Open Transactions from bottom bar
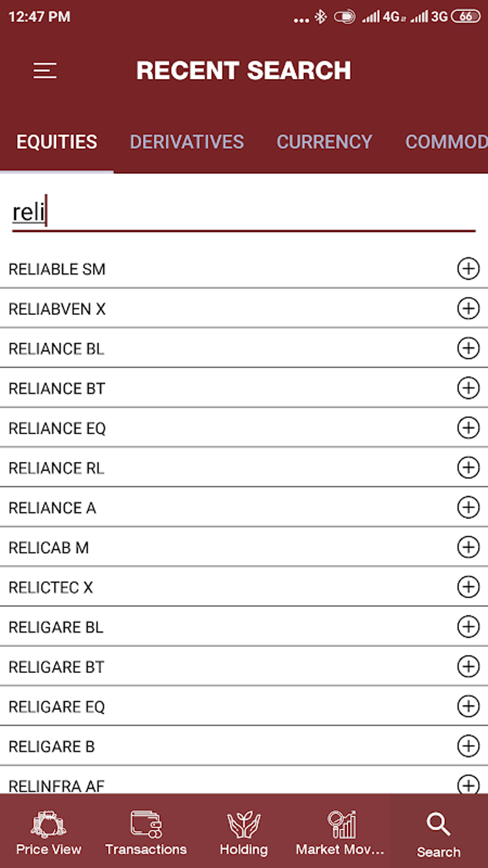Screen dimensions: 488x868 (146, 833)
